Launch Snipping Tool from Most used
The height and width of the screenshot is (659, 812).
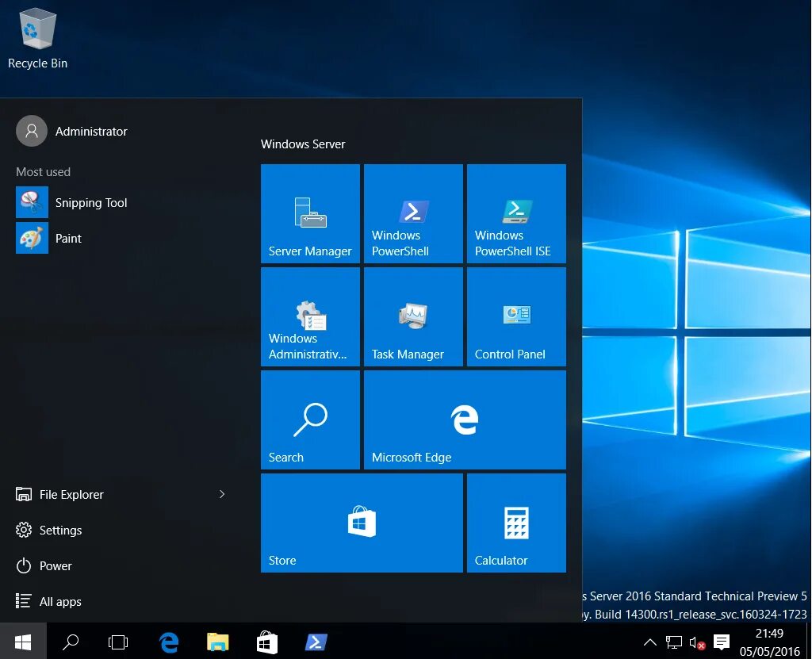point(72,202)
